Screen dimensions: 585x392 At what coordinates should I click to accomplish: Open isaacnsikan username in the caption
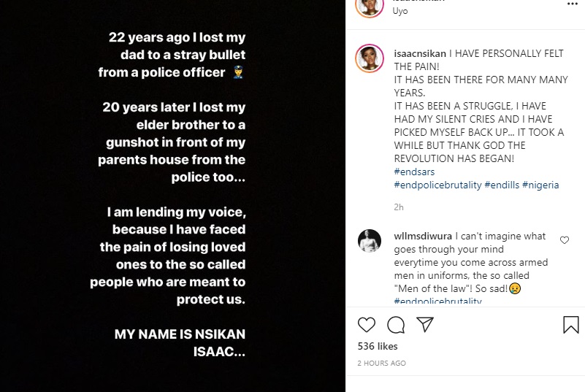pyautogui.click(x=419, y=54)
